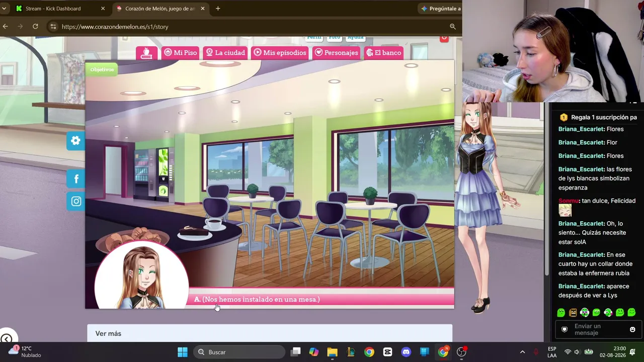Click the last green emote in the quick bar
The width and height of the screenshot is (644, 362).
631,313
